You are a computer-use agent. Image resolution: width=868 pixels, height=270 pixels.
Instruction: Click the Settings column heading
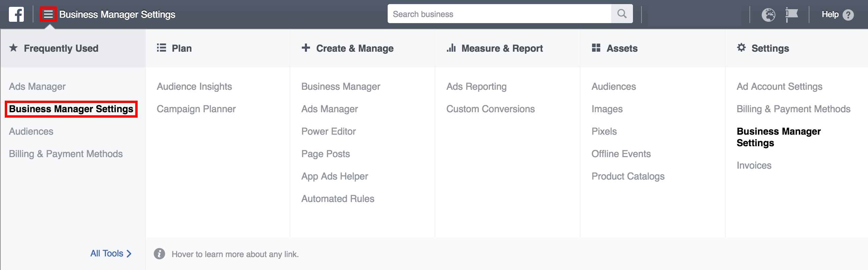click(x=770, y=48)
